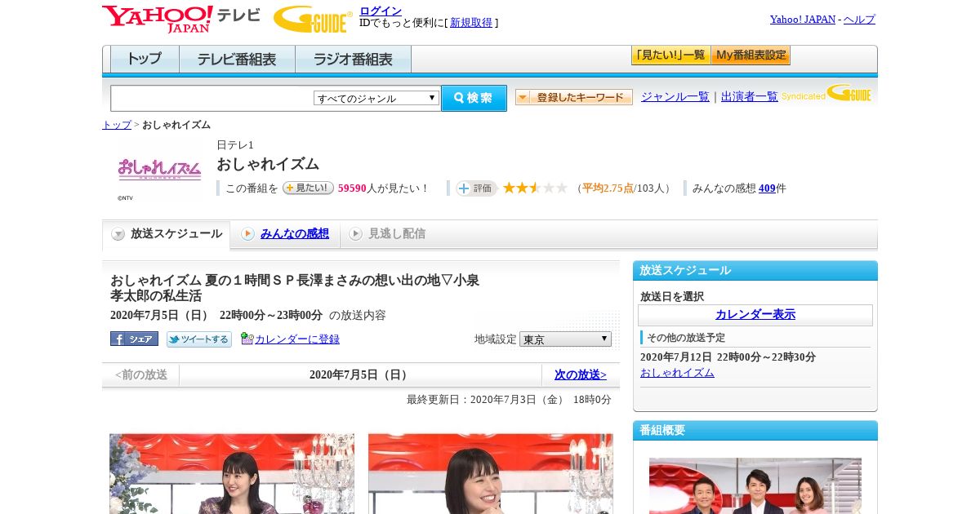Open the ジャンル一覧 link
This screenshot has width=980, height=514.
click(x=675, y=97)
